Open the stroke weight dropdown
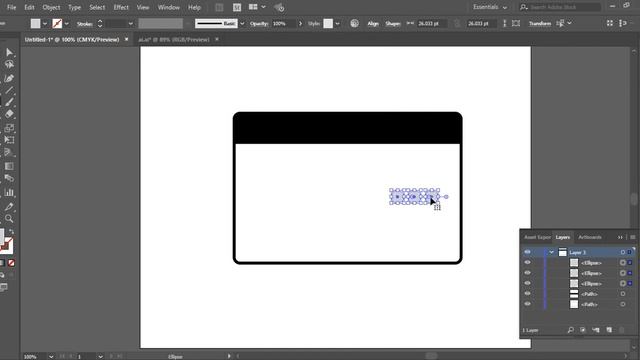 pyautogui.click(x=131, y=24)
